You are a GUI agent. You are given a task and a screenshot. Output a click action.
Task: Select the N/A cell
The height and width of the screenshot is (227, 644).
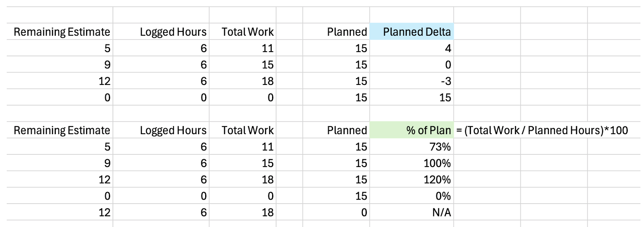[x=412, y=212]
